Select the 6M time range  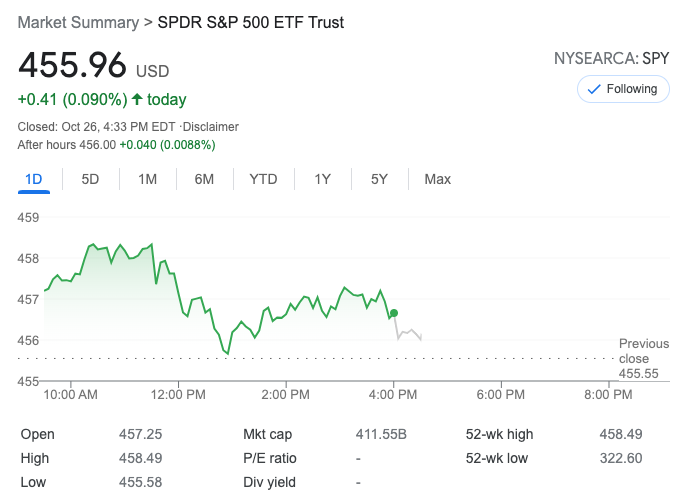point(204,179)
